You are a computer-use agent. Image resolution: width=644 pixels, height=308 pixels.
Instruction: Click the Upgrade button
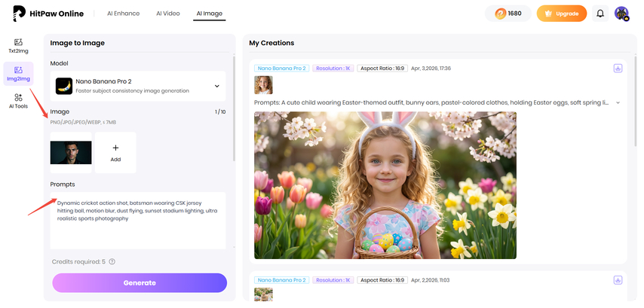click(x=561, y=14)
